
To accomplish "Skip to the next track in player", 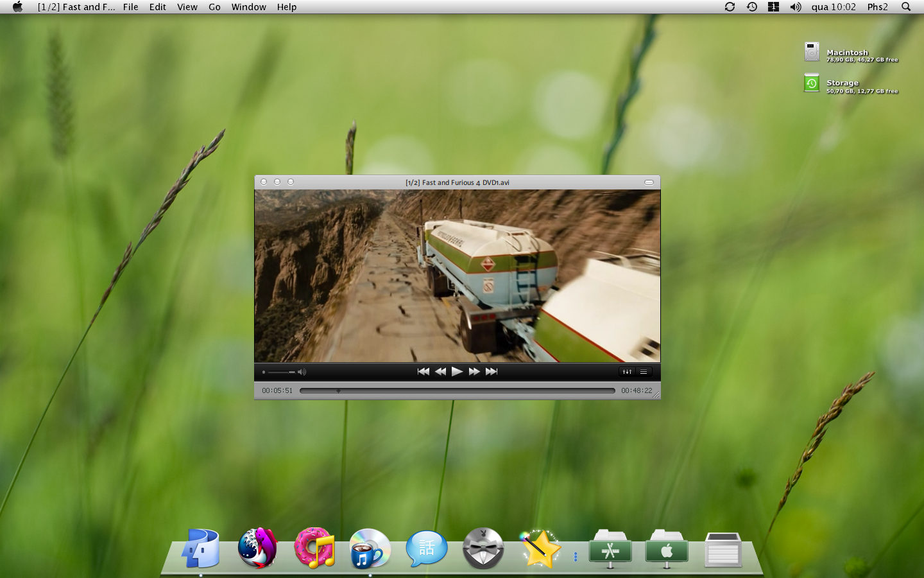I will pyautogui.click(x=492, y=371).
